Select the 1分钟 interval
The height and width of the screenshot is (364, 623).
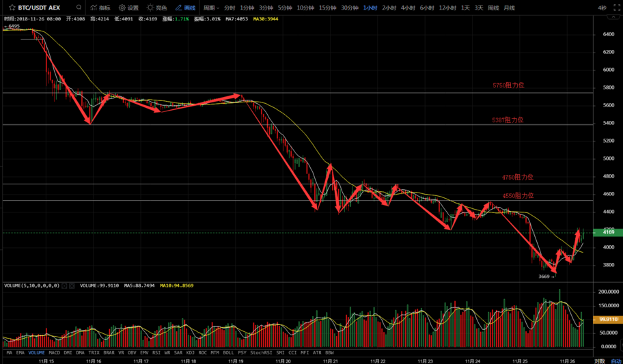point(247,8)
